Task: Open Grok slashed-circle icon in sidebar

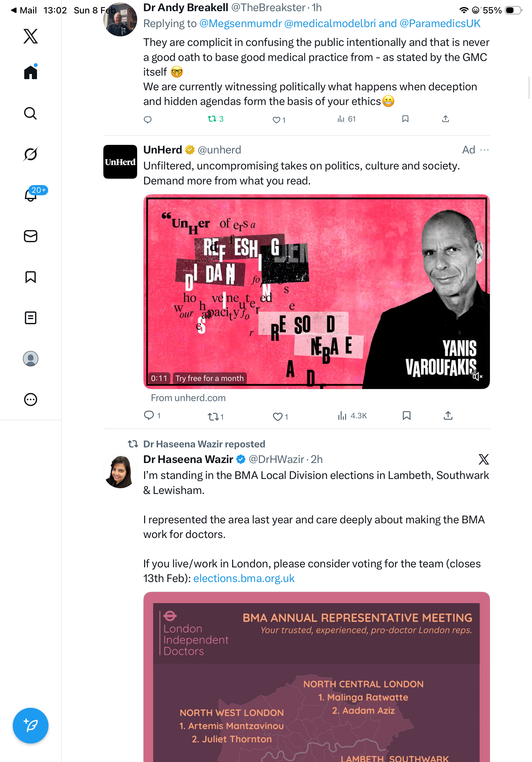Action: coord(31,154)
